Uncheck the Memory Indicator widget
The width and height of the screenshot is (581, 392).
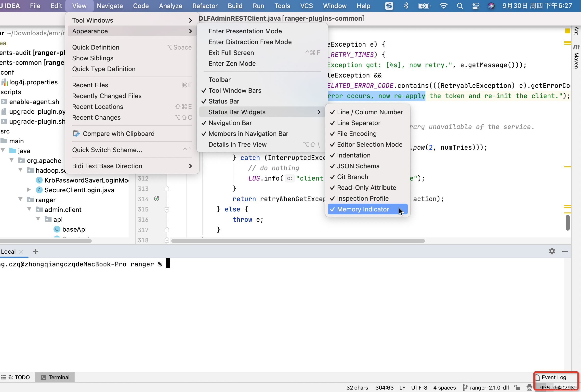tap(363, 209)
